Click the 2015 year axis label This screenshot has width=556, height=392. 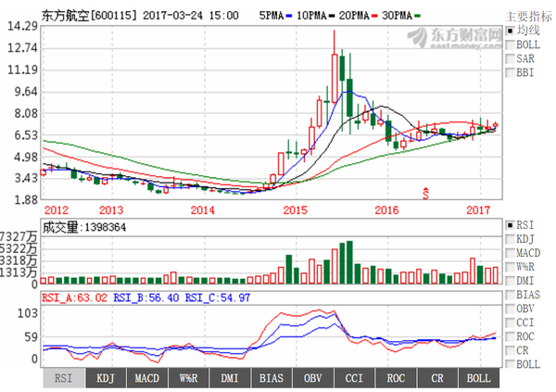pyautogui.click(x=295, y=210)
